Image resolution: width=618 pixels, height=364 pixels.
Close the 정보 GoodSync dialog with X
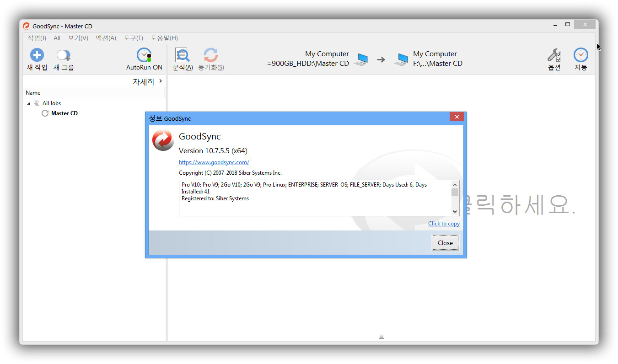click(457, 117)
